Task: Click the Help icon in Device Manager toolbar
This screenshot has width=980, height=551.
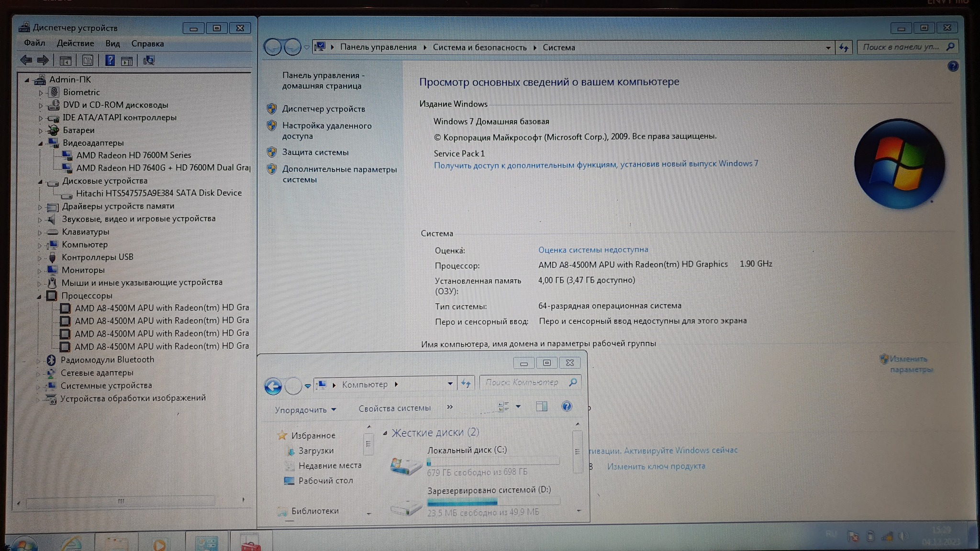Action: pos(110,60)
